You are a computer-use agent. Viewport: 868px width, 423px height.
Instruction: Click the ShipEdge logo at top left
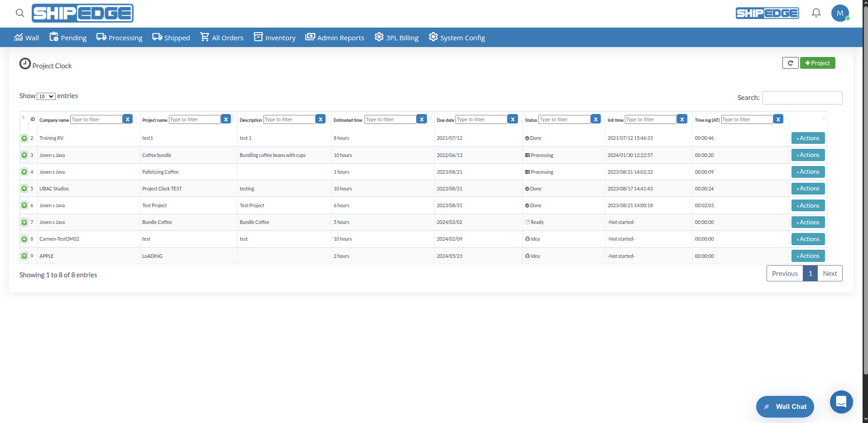(x=82, y=13)
